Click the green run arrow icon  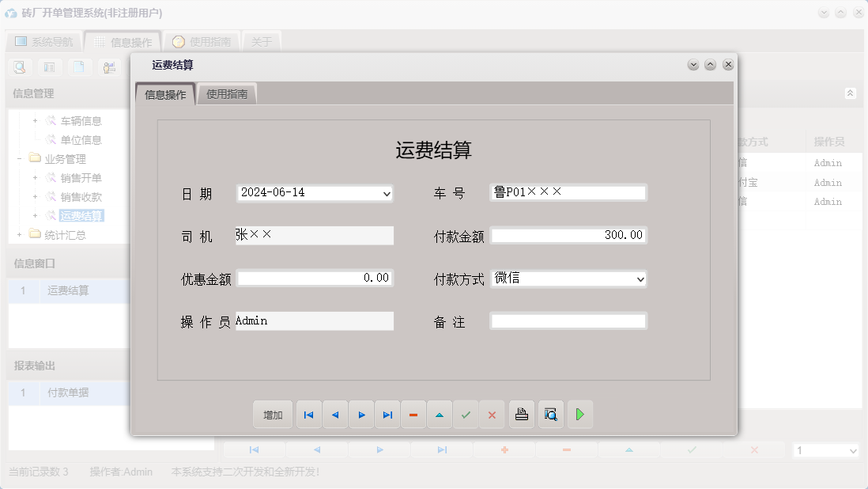(579, 414)
